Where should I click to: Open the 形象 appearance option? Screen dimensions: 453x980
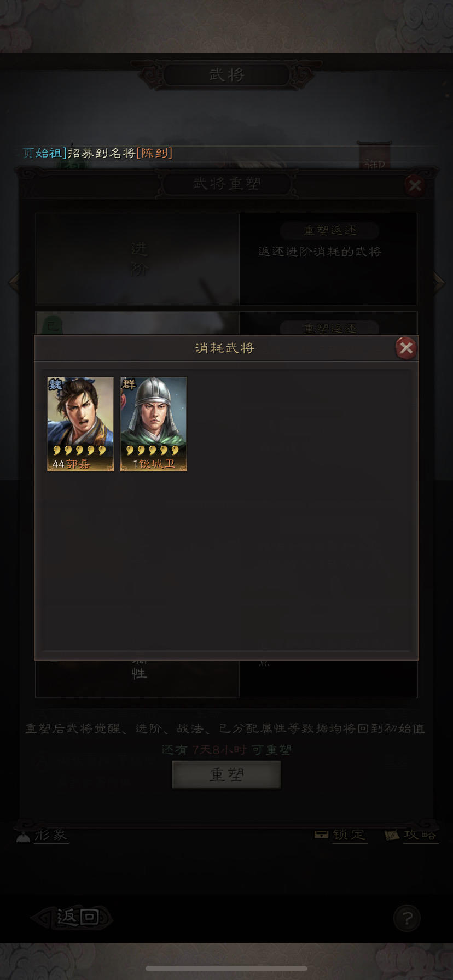(x=42, y=835)
